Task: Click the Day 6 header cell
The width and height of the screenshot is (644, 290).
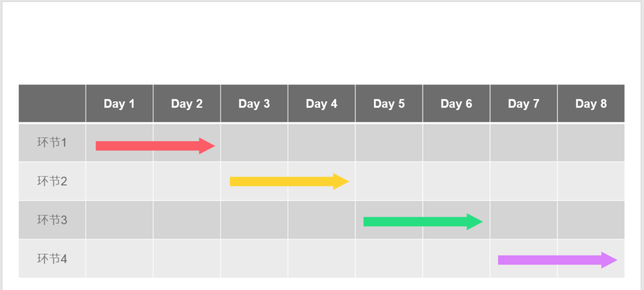Action: tap(456, 104)
